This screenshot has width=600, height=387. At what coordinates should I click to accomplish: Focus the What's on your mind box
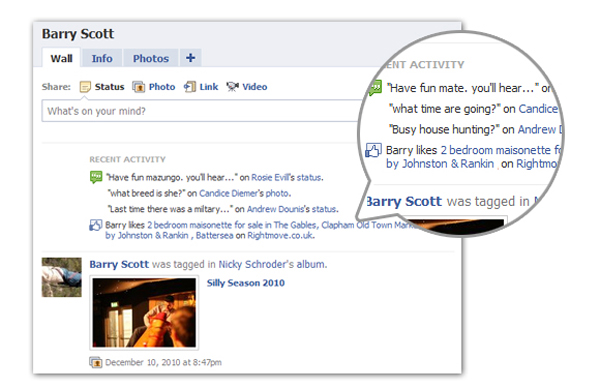[201, 111]
